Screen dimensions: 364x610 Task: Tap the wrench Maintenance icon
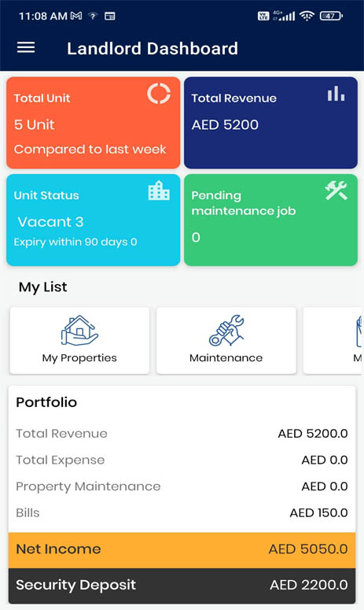(x=226, y=331)
